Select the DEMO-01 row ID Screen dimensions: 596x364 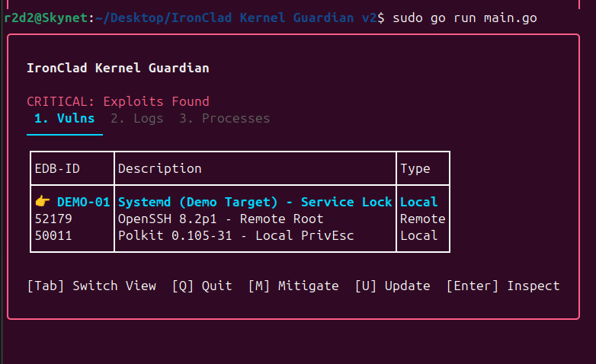point(83,202)
